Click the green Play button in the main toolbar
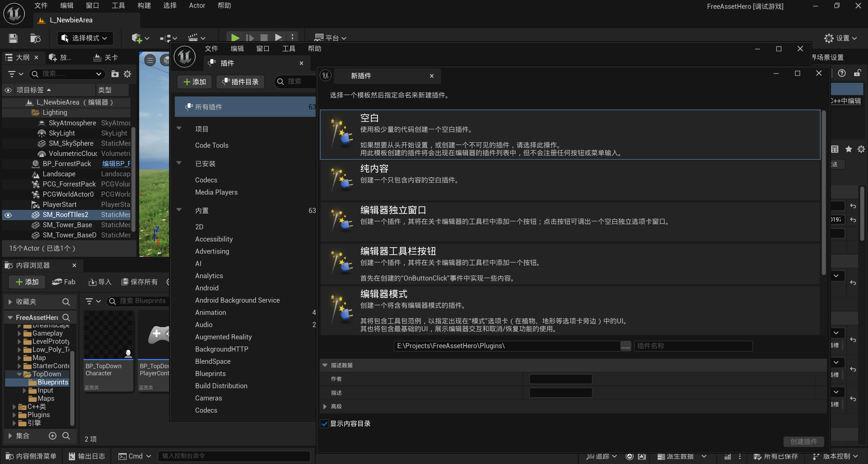This screenshot has width=868, height=464. [235, 38]
